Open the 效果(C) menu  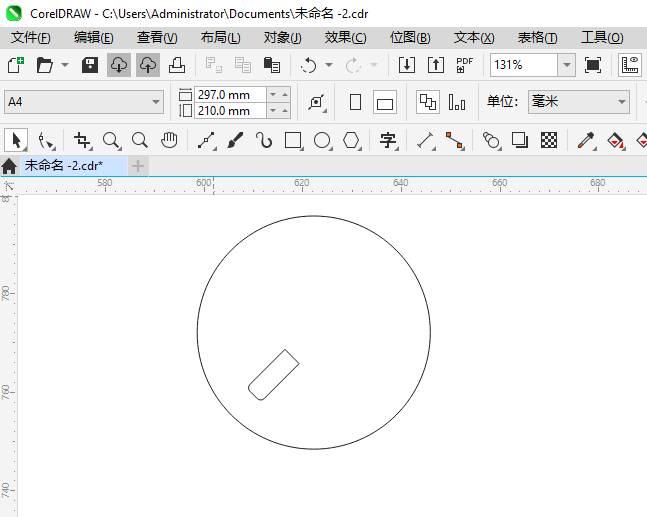[x=345, y=38]
